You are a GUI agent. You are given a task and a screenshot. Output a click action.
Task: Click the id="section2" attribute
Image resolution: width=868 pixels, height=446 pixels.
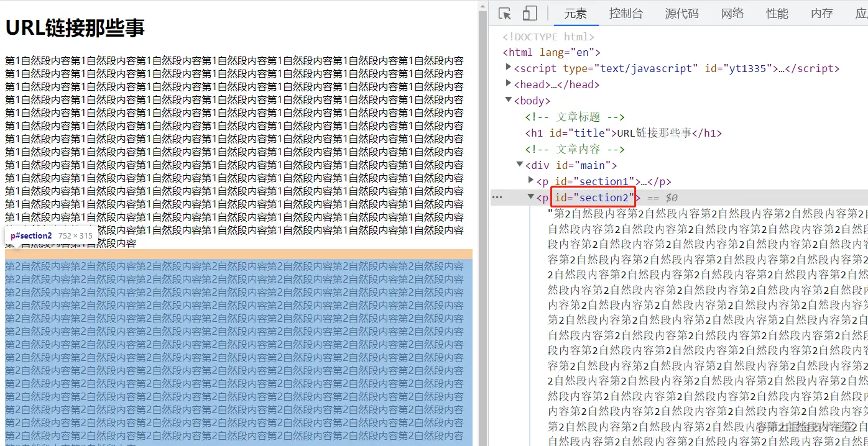click(x=593, y=198)
